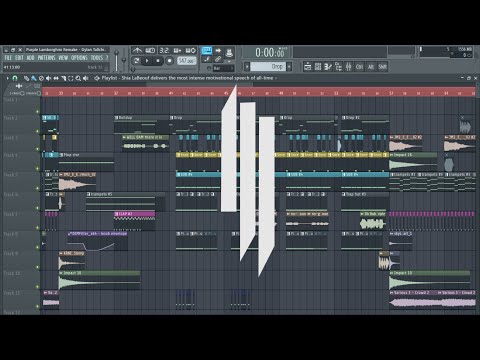Click the Ctrl modifier button
The width and height of the screenshot is (480, 360).
[x=359, y=67]
